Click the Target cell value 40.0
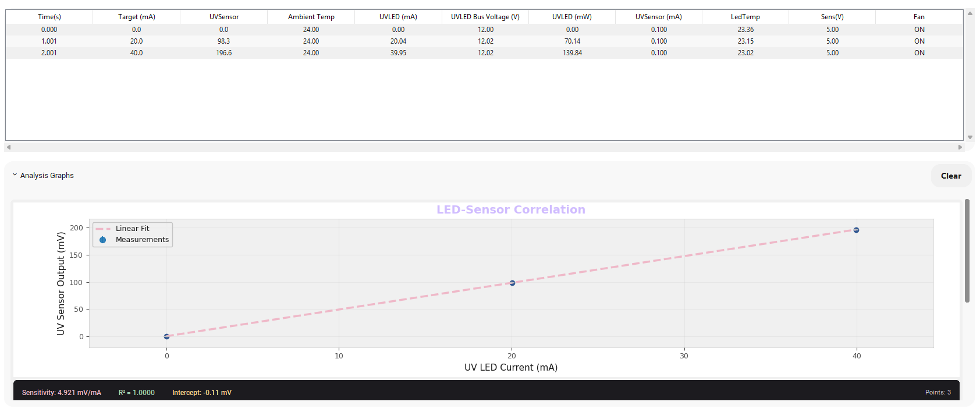The image size is (980, 416). click(x=137, y=53)
